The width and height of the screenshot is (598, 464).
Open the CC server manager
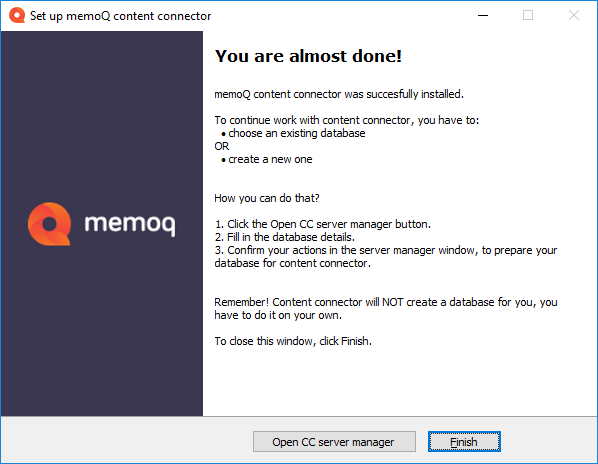[334, 442]
